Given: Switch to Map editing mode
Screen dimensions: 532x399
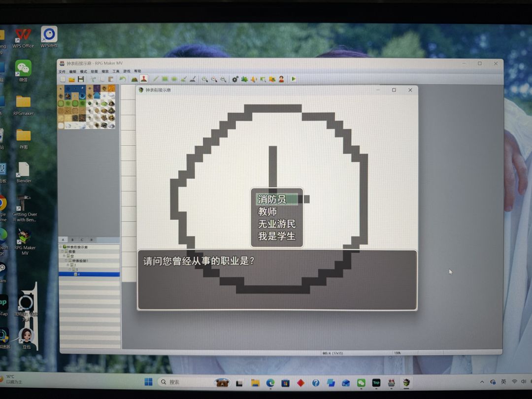Looking at the screenshot, I should tap(134, 79).
